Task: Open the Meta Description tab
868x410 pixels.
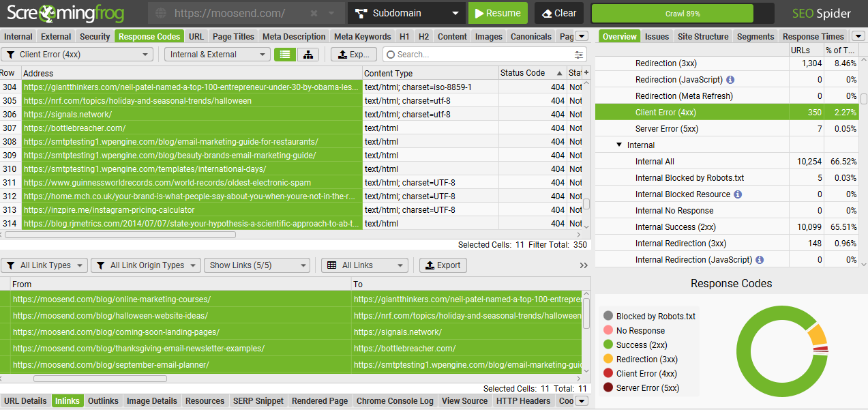Action: (x=294, y=37)
